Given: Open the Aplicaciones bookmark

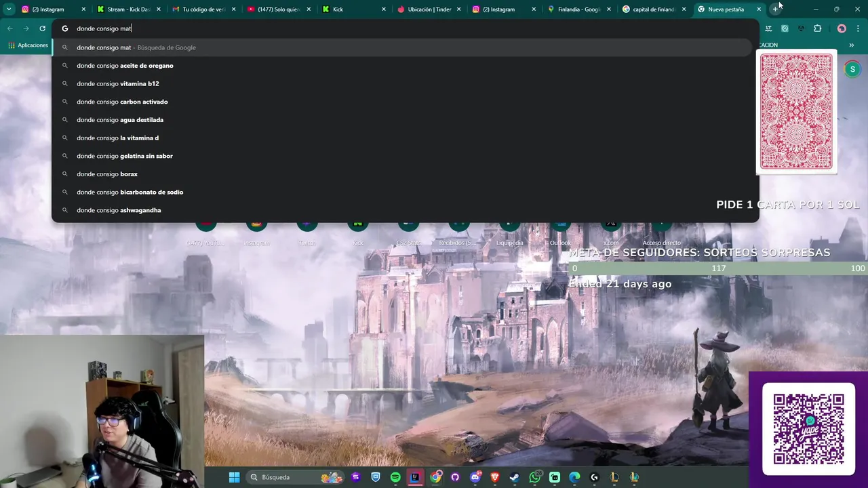Looking at the screenshot, I should [28, 45].
